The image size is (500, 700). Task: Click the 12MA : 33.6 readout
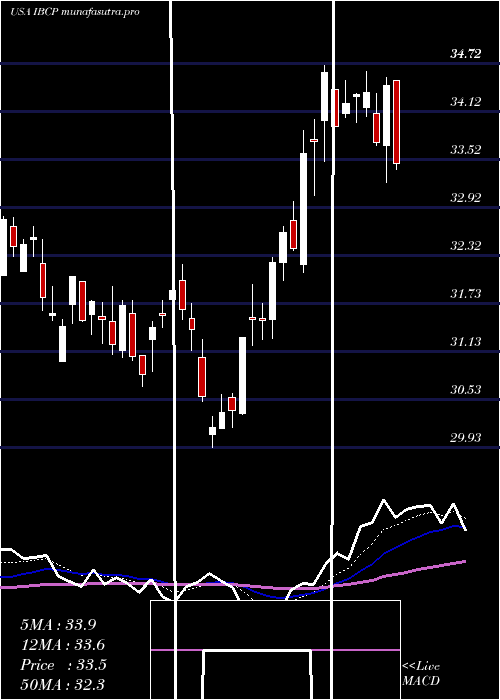pos(63,645)
